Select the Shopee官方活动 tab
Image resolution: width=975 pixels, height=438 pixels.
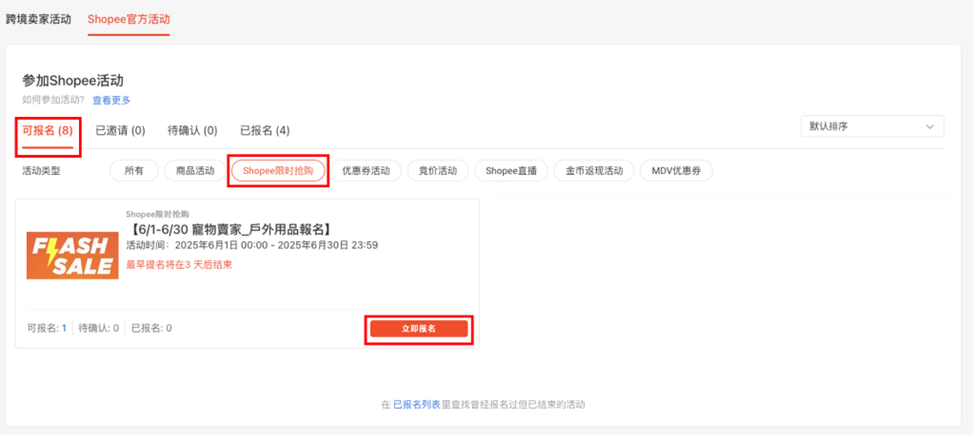[x=129, y=19]
